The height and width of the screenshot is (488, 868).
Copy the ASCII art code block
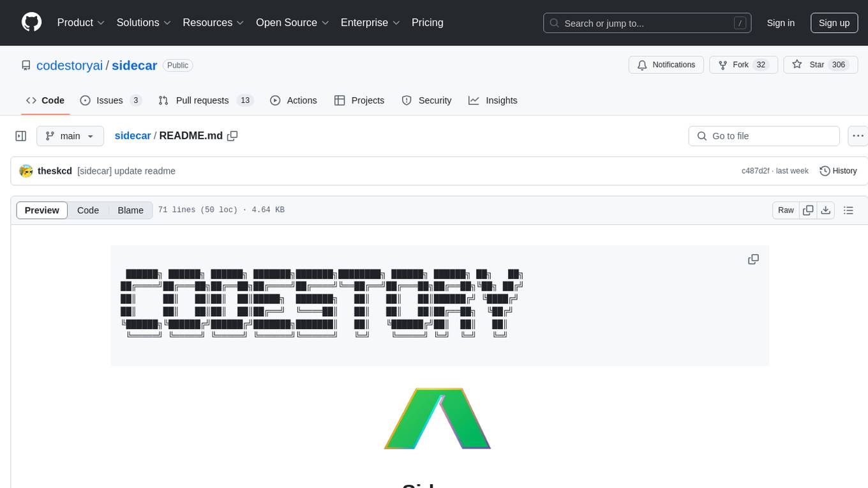pyautogui.click(x=754, y=259)
